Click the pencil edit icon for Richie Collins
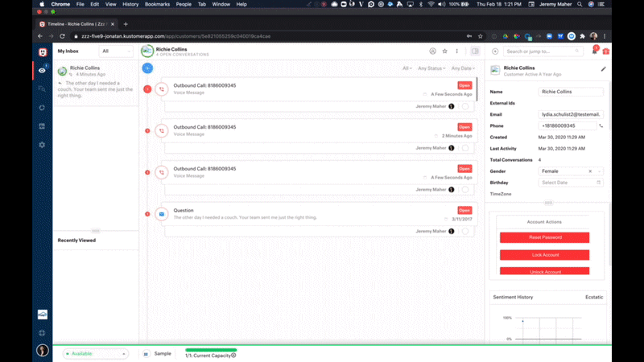The height and width of the screenshot is (362, 644). 604,70
